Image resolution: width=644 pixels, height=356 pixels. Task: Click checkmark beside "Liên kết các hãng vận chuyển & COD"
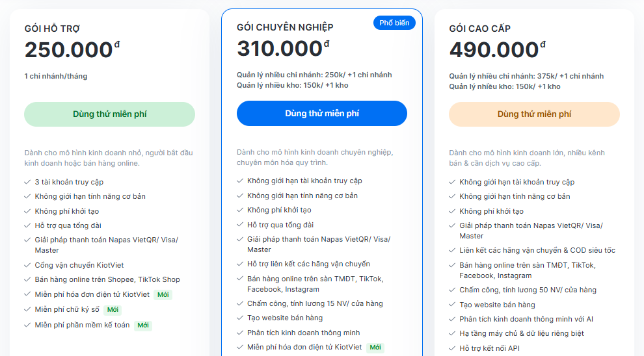(x=452, y=251)
